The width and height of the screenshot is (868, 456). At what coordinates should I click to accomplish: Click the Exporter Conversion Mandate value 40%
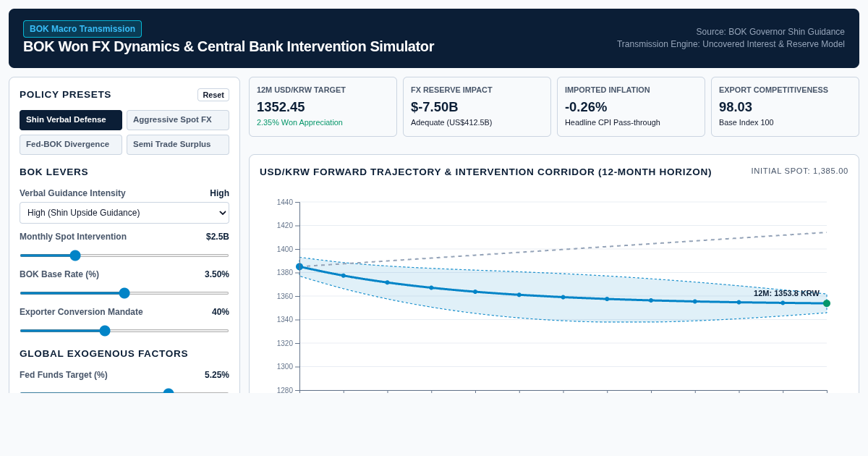pyautogui.click(x=221, y=312)
